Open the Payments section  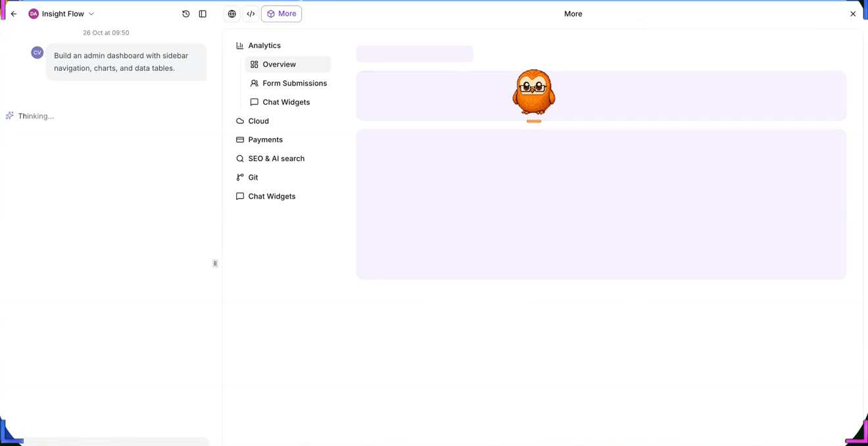click(259, 139)
